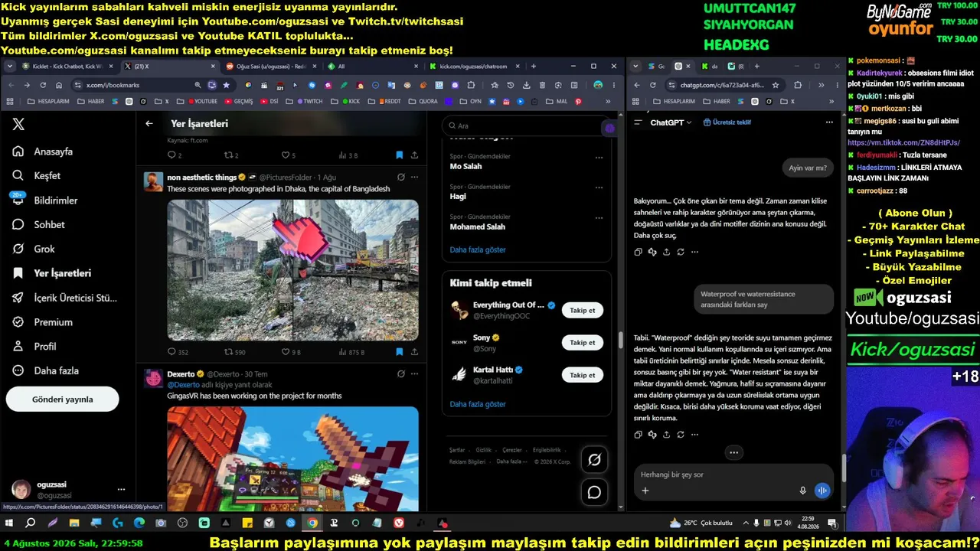Like the Dhaka post with 9 B likes
The image size is (980, 551).
pos(291,352)
